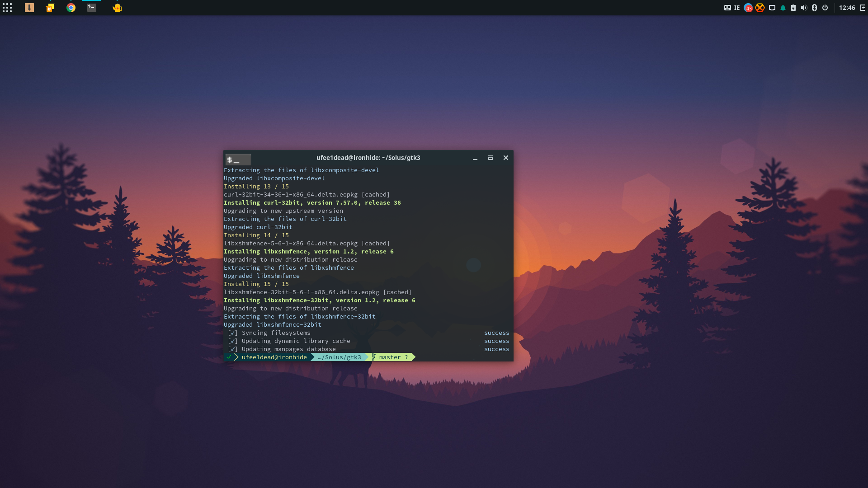Open the volume control speaker icon
The width and height of the screenshot is (868, 488).
pos(804,8)
